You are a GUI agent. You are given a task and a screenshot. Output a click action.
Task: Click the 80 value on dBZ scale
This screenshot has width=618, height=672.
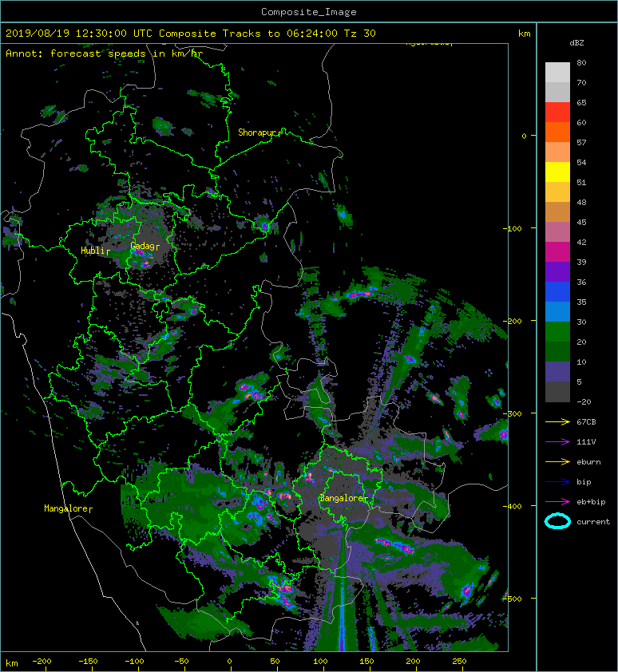coord(581,62)
